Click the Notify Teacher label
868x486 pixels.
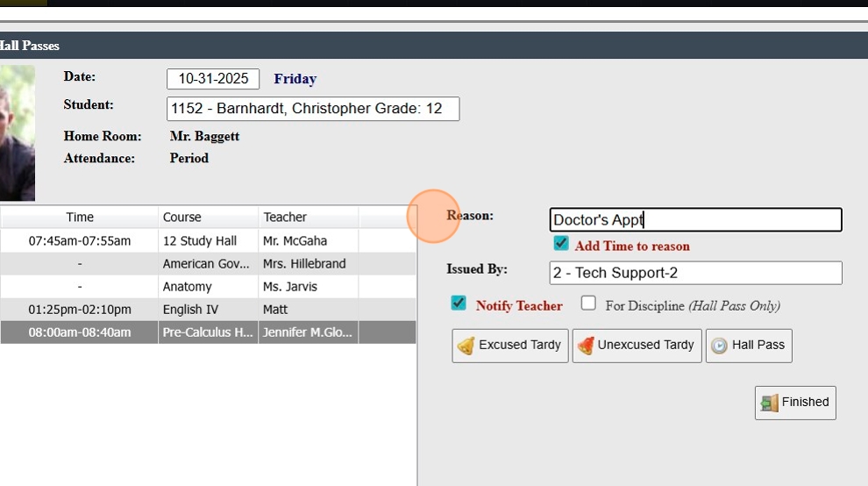click(519, 306)
